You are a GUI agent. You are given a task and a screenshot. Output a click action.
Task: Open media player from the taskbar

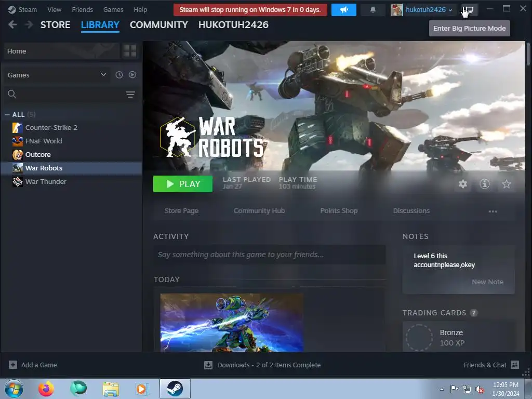(141, 389)
